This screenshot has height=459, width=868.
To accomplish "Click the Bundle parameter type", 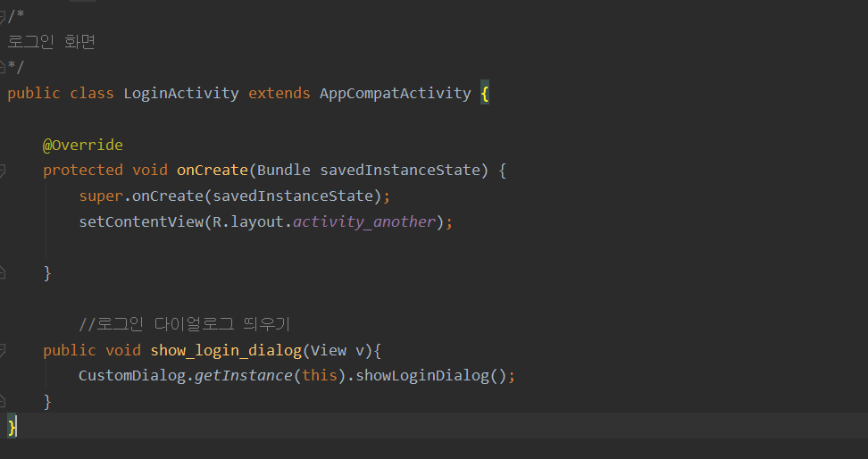I will coord(283,170).
